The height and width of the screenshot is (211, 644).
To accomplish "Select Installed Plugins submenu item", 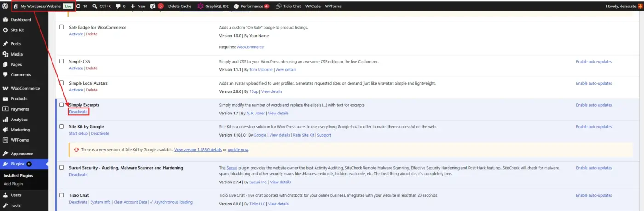I will tap(18, 176).
